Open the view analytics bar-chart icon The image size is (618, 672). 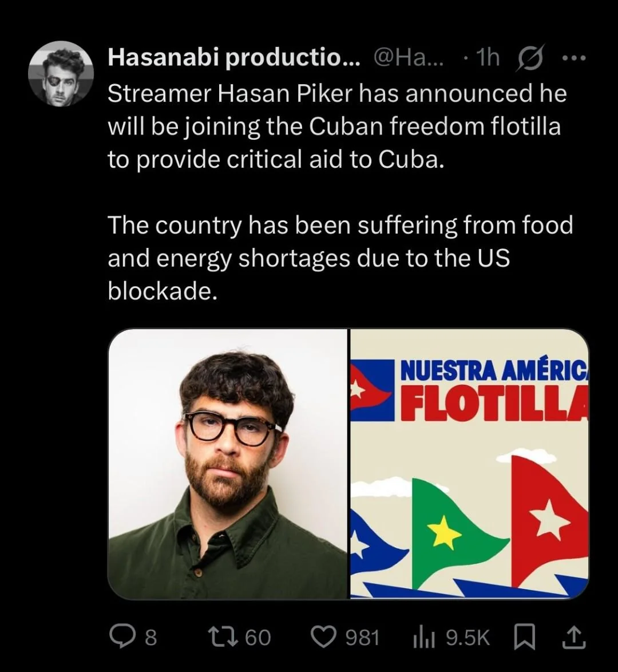(x=424, y=637)
